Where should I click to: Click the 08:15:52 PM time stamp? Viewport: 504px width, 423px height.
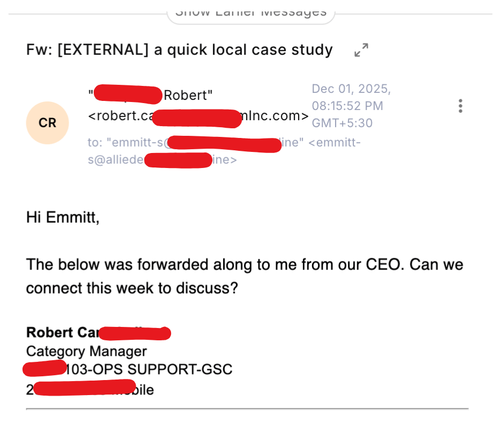[347, 106]
